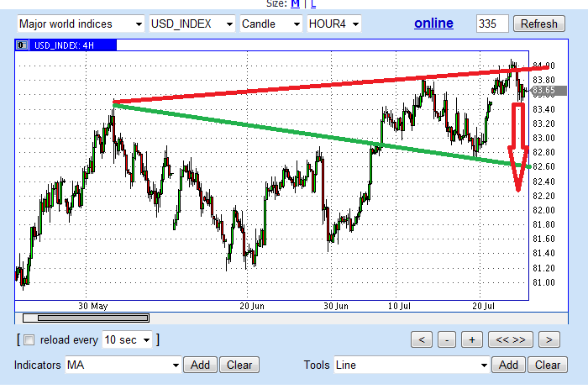Click the bars count field showing 335
This screenshot has height=389, width=588.
click(x=492, y=24)
